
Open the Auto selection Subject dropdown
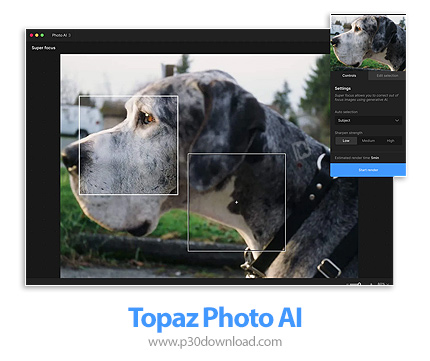(368, 120)
